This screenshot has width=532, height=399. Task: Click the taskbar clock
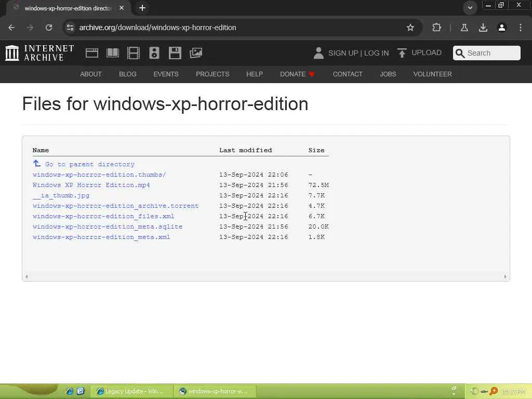point(513,391)
